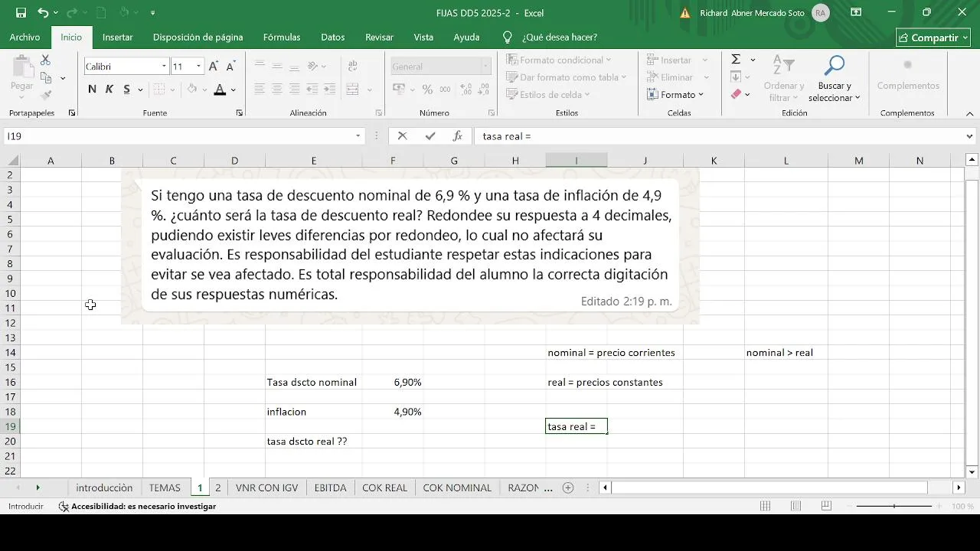The width and height of the screenshot is (980, 551).
Task: Toggle italic K formatting
Action: click(109, 90)
